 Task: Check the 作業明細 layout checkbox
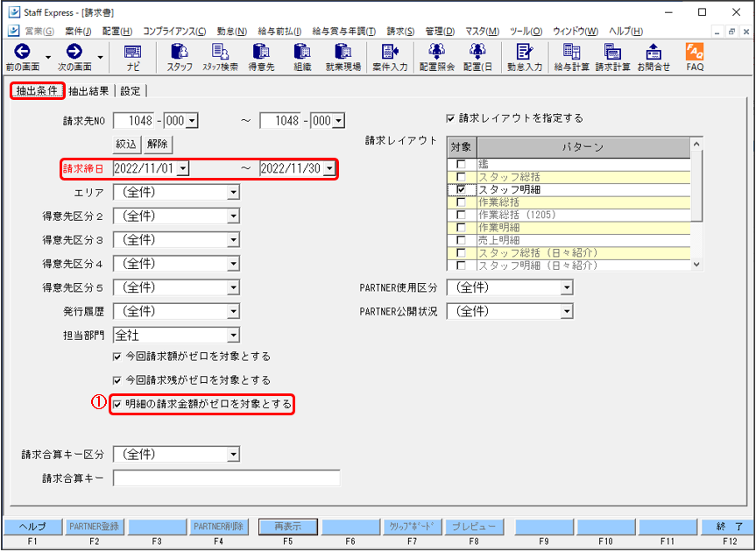coord(461,227)
